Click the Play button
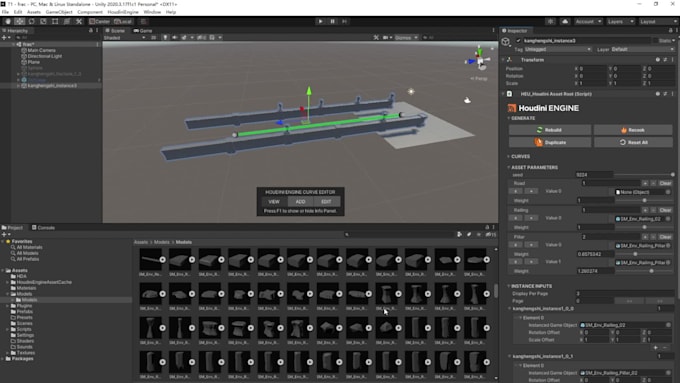This screenshot has width=680, height=383. 320,21
